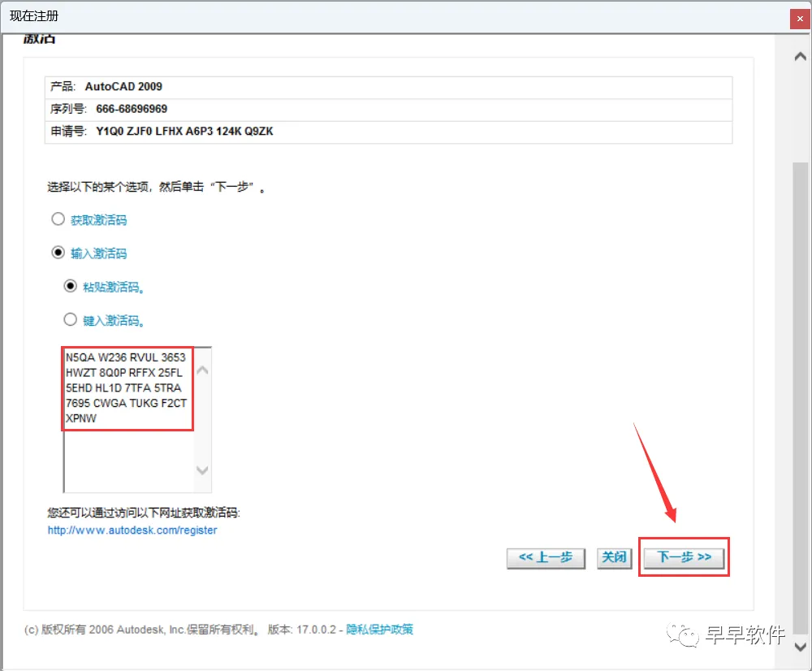Image resolution: width=812 pixels, height=671 pixels.
Task: Click the activation box scroll down arrow
Action: (x=202, y=470)
